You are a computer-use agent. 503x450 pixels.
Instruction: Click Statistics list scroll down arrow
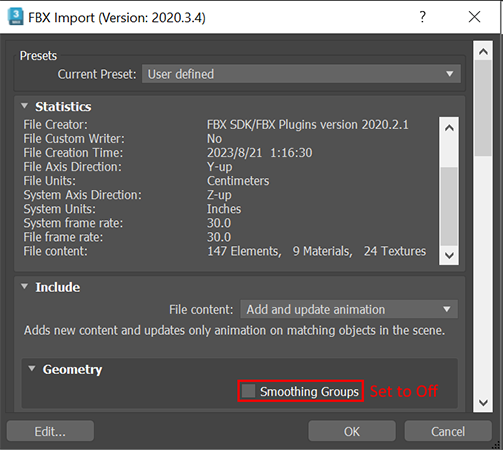pyautogui.click(x=449, y=255)
